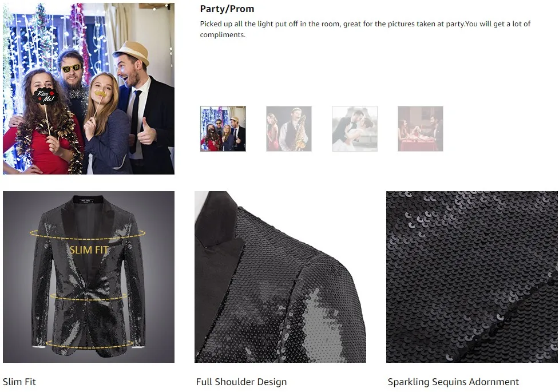Open the large party group photo
The height and width of the screenshot is (392, 559).
pyautogui.click(x=89, y=89)
